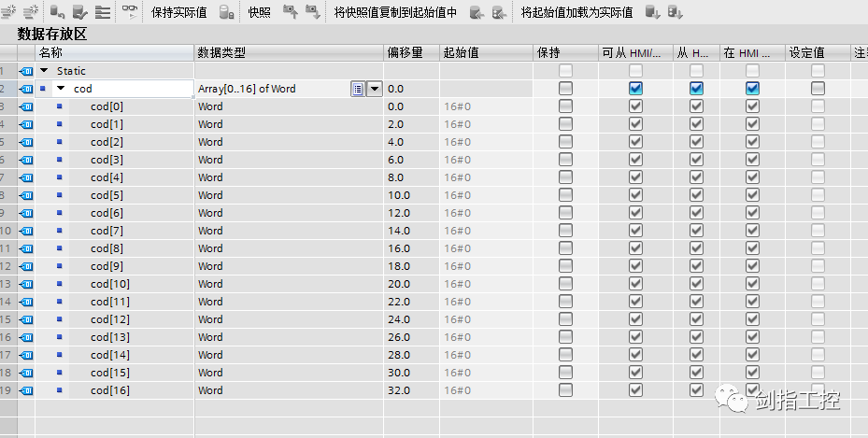Select the cod[9] name cell
Viewport: 868px width, 438px height.
point(115,266)
